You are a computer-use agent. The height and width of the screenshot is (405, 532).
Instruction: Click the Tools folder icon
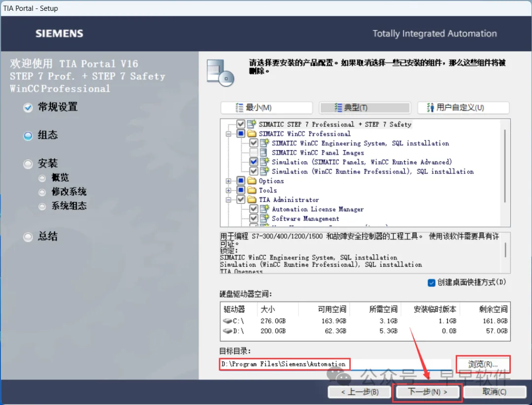(252, 190)
